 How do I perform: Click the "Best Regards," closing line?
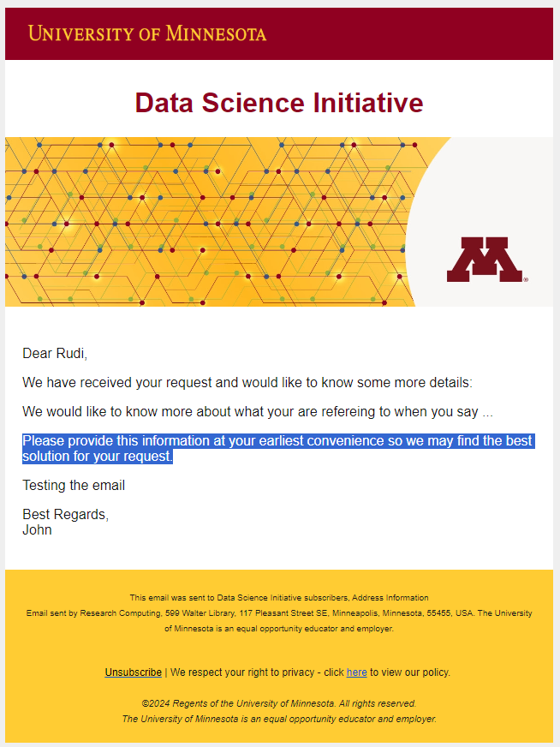(x=65, y=515)
